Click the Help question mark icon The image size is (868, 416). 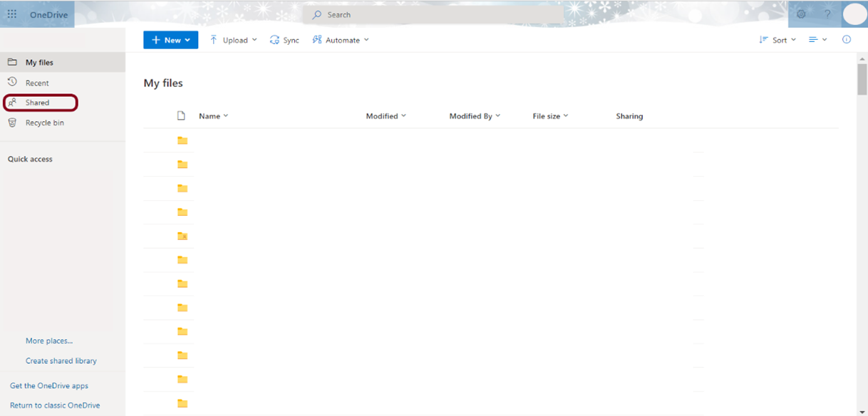827,14
